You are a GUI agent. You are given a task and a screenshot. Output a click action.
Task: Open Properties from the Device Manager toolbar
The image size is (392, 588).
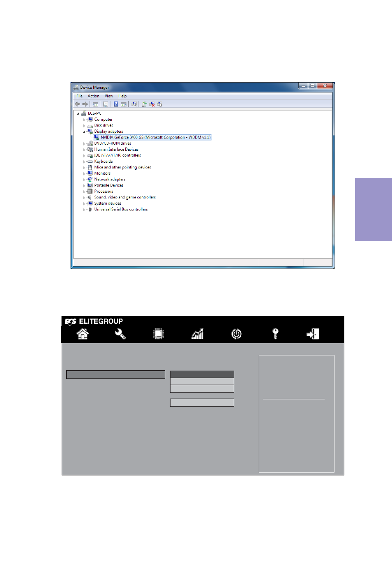106,104
